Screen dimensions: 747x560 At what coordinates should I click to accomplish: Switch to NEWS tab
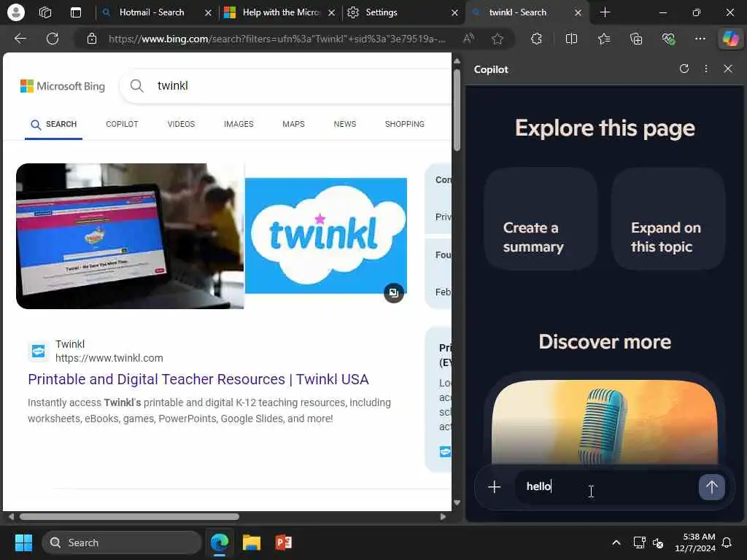click(345, 124)
